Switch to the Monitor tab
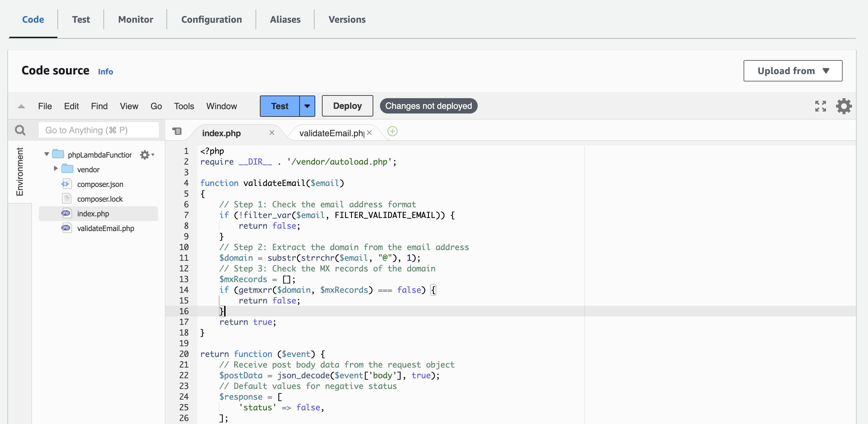Viewport: 868px width, 424px height. point(135,20)
